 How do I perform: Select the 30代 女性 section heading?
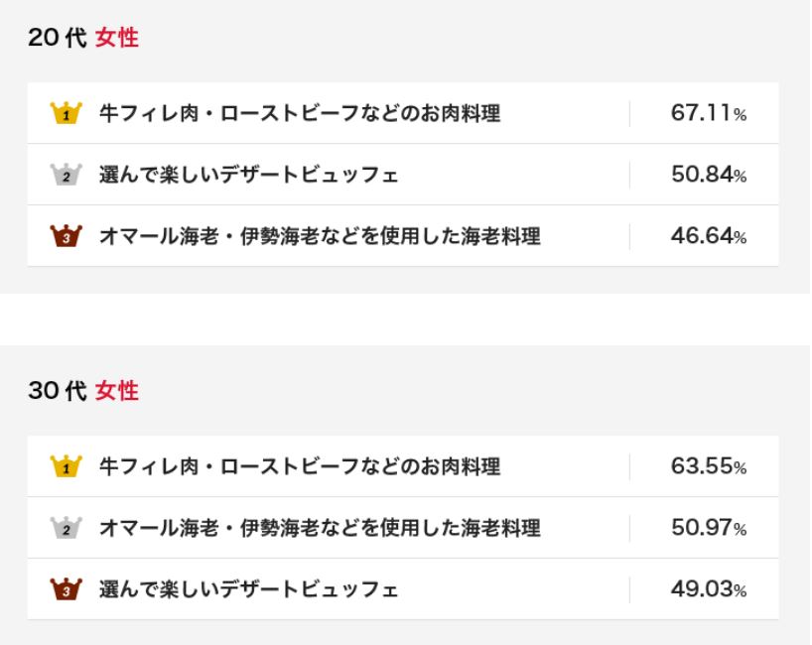83,391
